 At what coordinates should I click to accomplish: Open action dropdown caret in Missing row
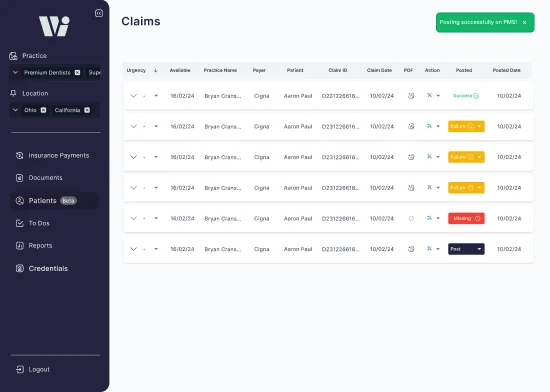tap(438, 218)
